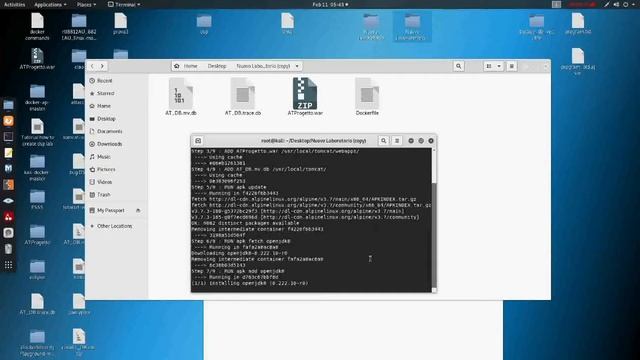Switch Files view to grid icon mode
640x360 pixels.
point(489,66)
